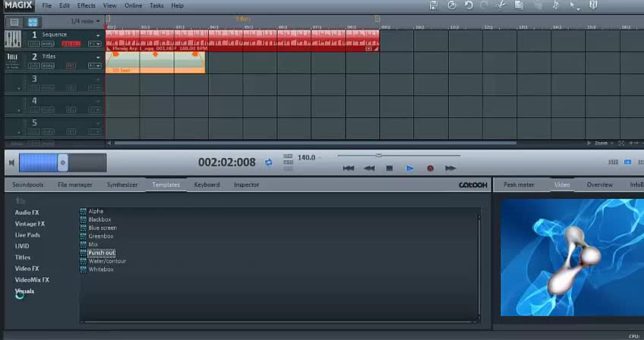This screenshot has height=340, width=644.
Task: Switch to the Inspector tab
Action: [246, 184]
